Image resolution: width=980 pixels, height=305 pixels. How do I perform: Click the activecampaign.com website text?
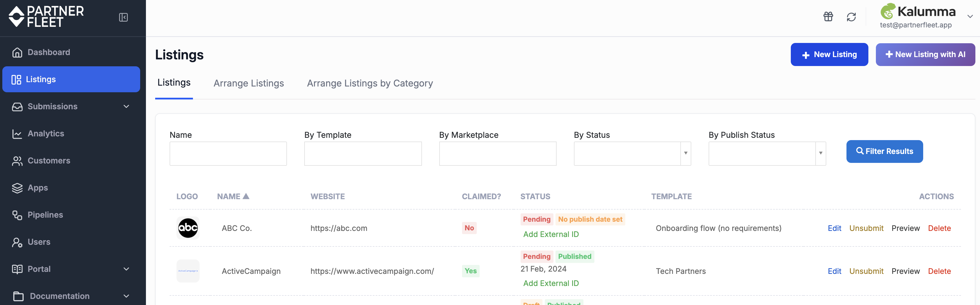click(x=372, y=271)
